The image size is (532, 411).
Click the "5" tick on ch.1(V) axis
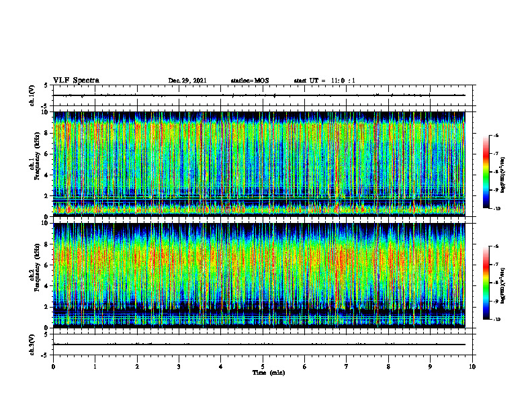click(x=46, y=85)
